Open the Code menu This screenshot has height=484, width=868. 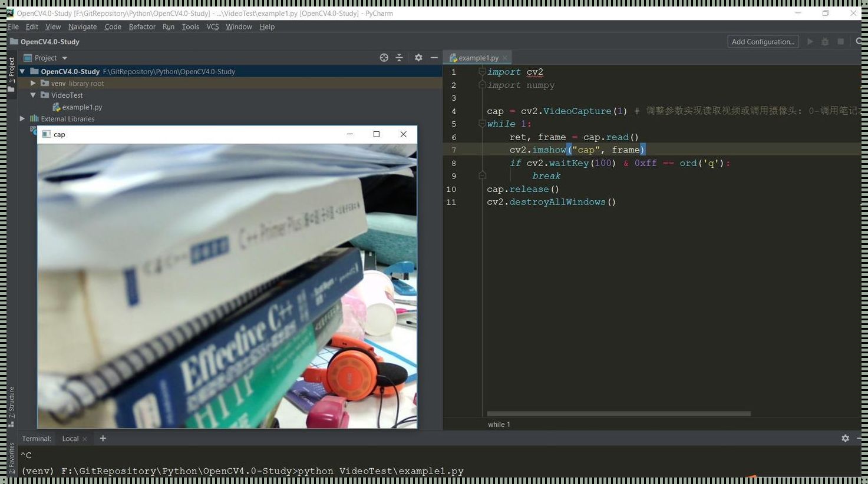[x=113, y=26]
